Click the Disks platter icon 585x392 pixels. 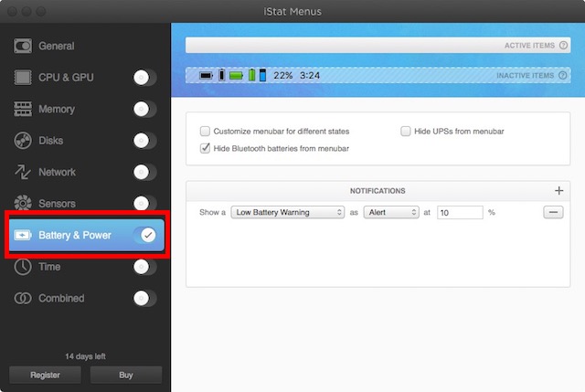pyautogui.click(x=23, y=141)
